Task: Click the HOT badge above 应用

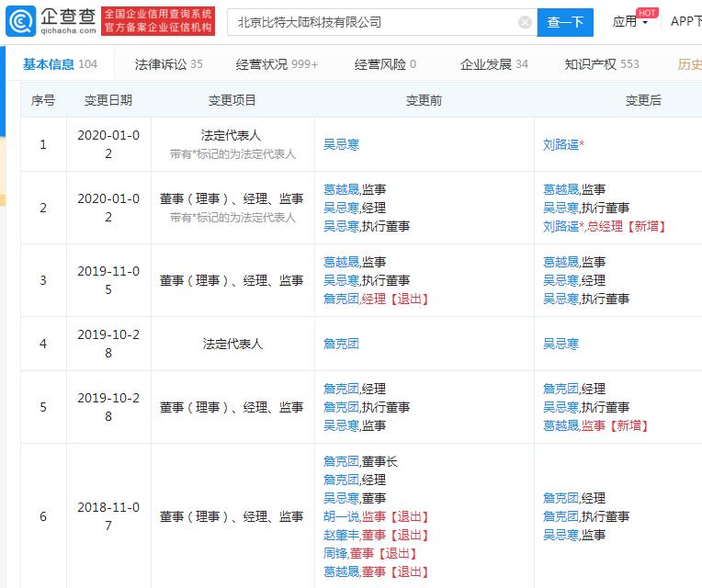Action: click(x=647, y=13)
